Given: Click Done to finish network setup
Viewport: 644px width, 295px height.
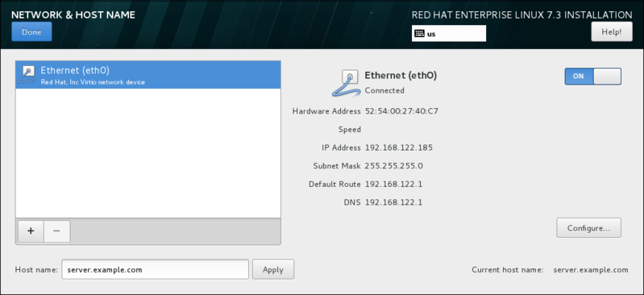Looking at the screenshot, I should click(31, 31).
